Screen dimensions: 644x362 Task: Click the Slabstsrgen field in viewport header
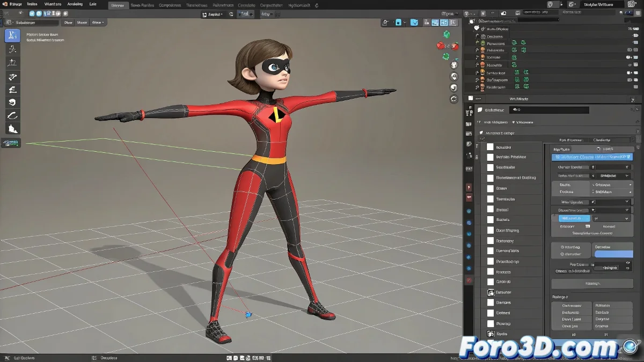click(x=31, y=23)
